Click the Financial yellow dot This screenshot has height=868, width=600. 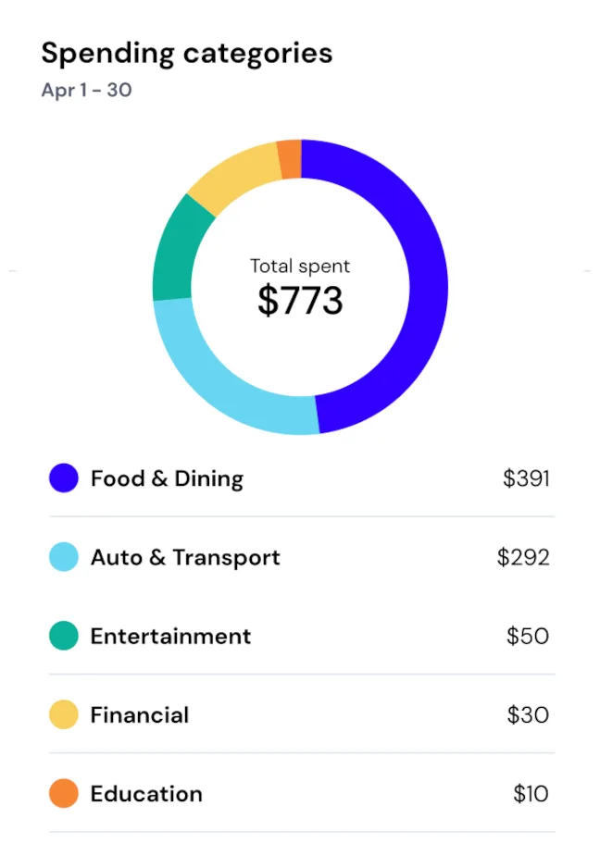(63, 714)
